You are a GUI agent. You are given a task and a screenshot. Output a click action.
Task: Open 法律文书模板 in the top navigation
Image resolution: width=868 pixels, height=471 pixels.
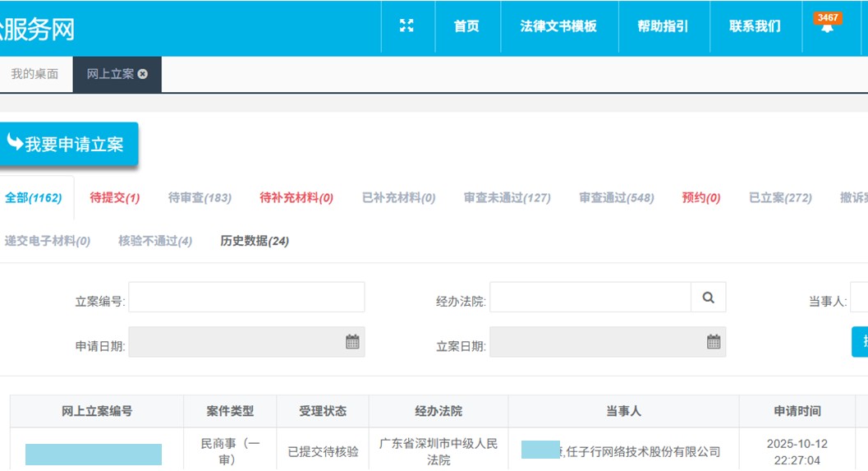click(558, 26)
